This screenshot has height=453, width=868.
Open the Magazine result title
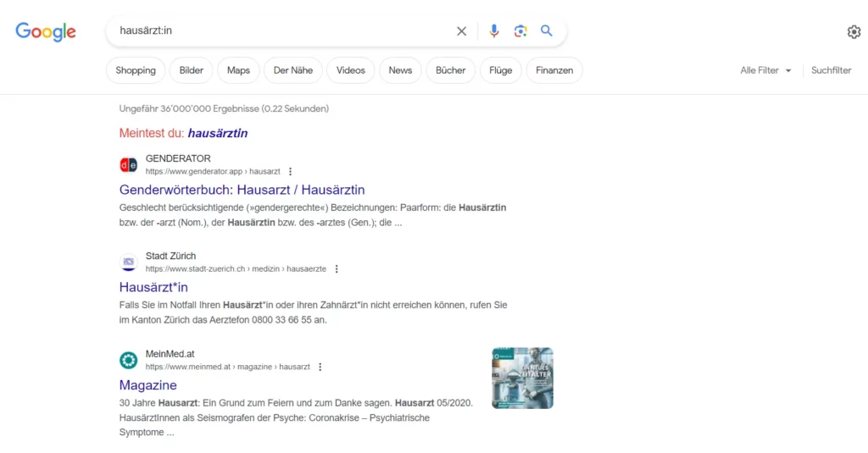(147, 385)
